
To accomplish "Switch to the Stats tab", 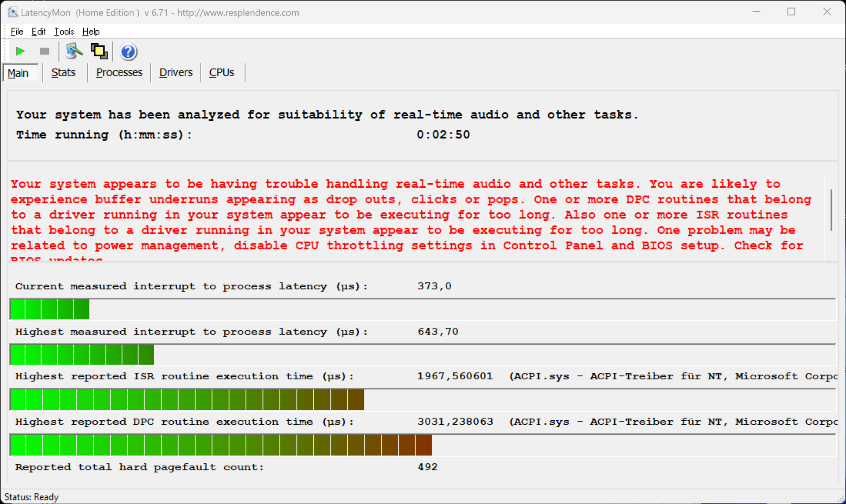I will pos(63,72).
